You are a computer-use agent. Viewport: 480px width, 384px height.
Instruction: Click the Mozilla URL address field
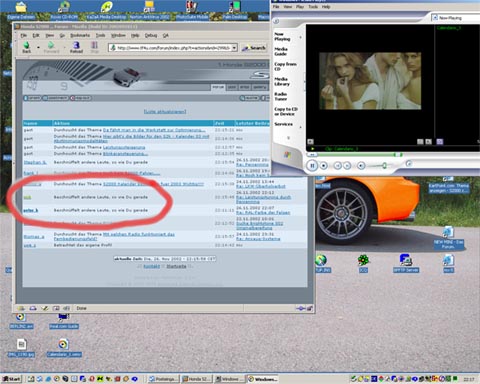click(173, 48)
